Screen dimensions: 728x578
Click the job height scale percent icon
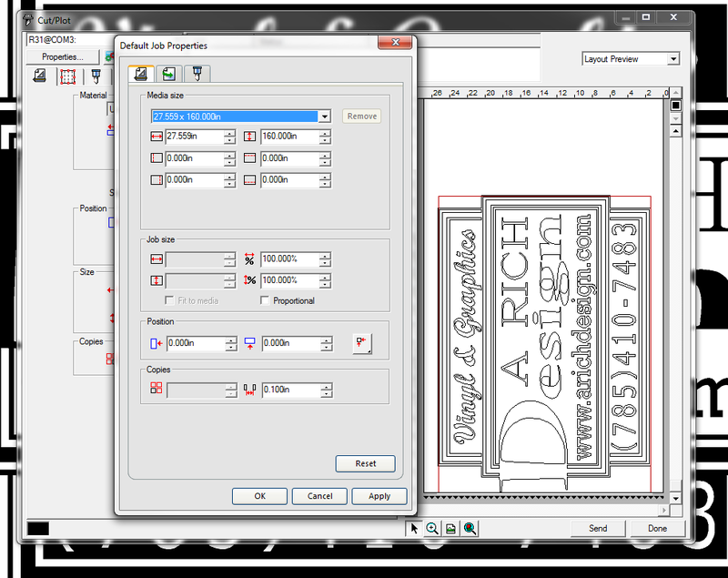[x=249, y=280]
